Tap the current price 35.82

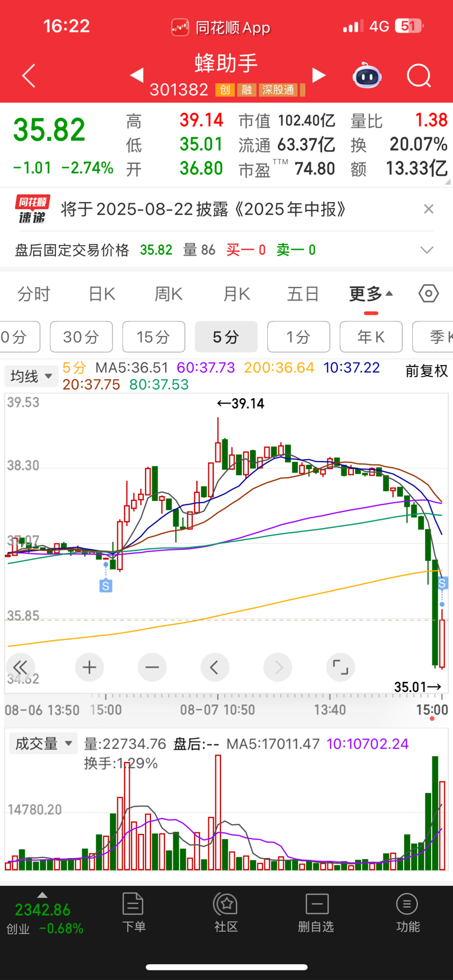tap(50, 130)
